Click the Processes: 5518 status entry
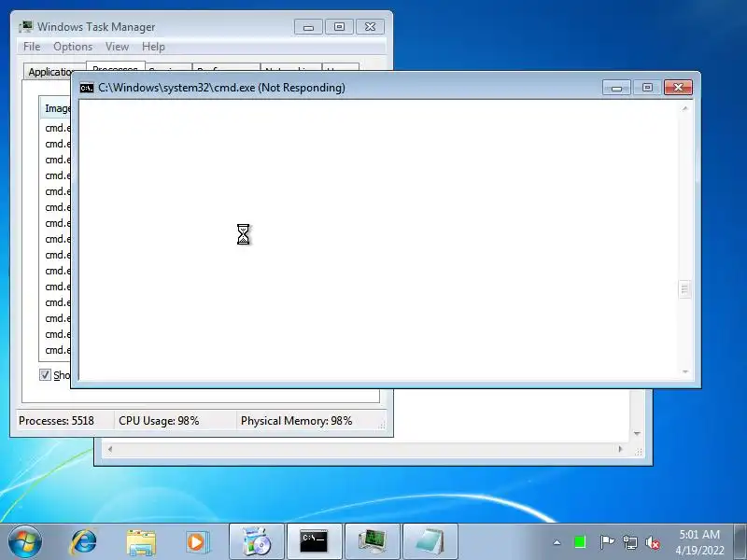The width and height of the screenshot is (747, 560). [x=56, y=421]
